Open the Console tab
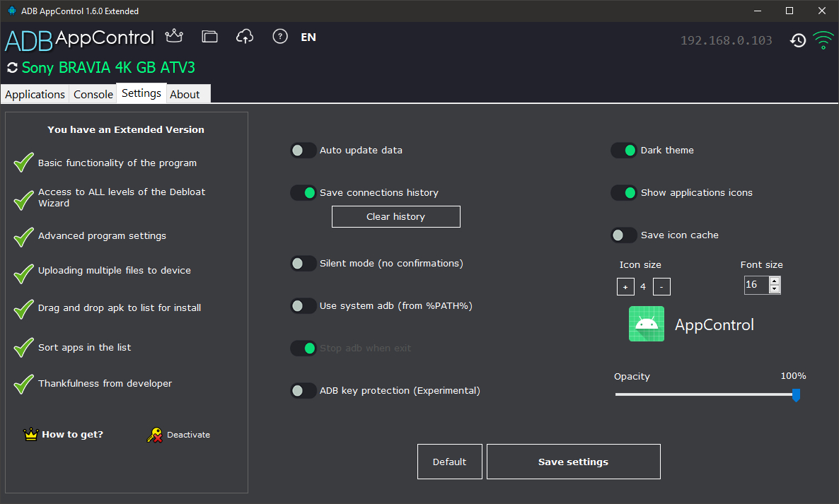Viewport: 839px width, 504px height. [93, 94]
